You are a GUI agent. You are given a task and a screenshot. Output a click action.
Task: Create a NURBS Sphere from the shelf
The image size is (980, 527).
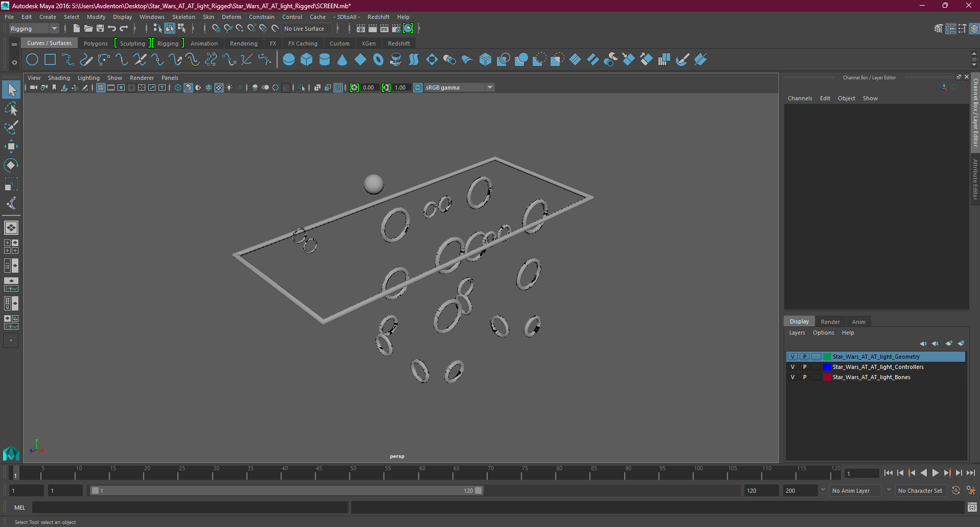point(289,60)
